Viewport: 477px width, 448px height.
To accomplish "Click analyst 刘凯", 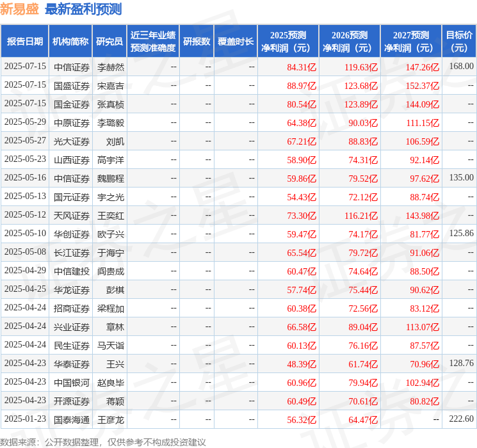I will [115, 141].
